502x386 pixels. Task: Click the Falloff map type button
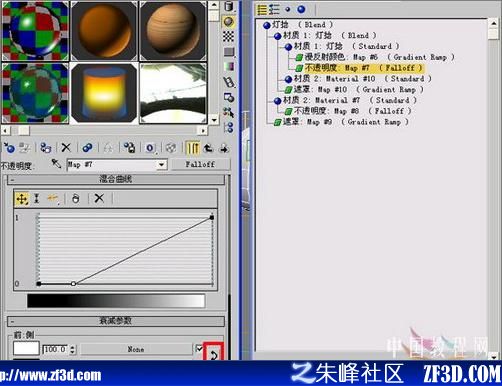pyautogui.click(x=200, y=164)
